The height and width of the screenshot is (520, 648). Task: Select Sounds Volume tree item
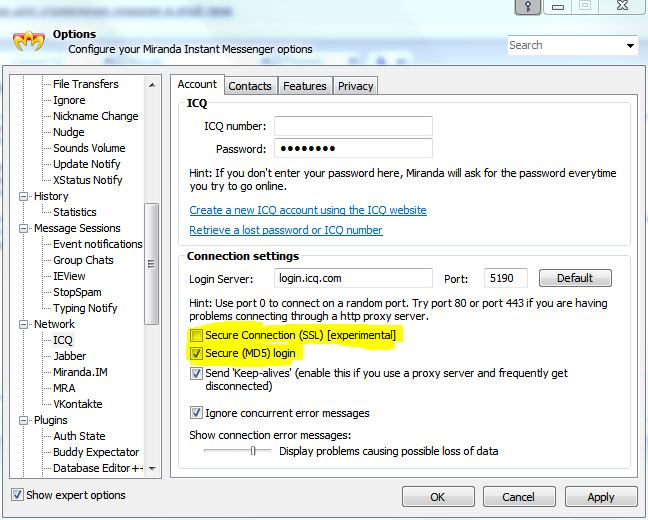89,148
